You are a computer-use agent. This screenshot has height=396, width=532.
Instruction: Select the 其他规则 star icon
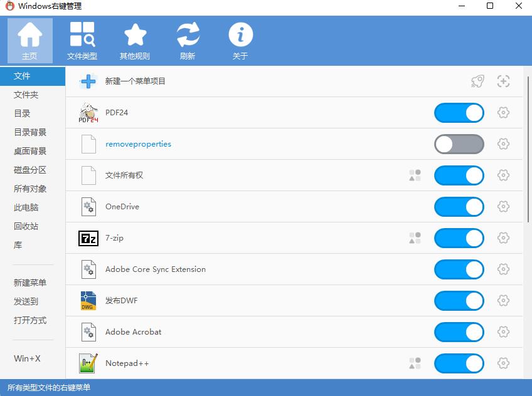[135, 34]
